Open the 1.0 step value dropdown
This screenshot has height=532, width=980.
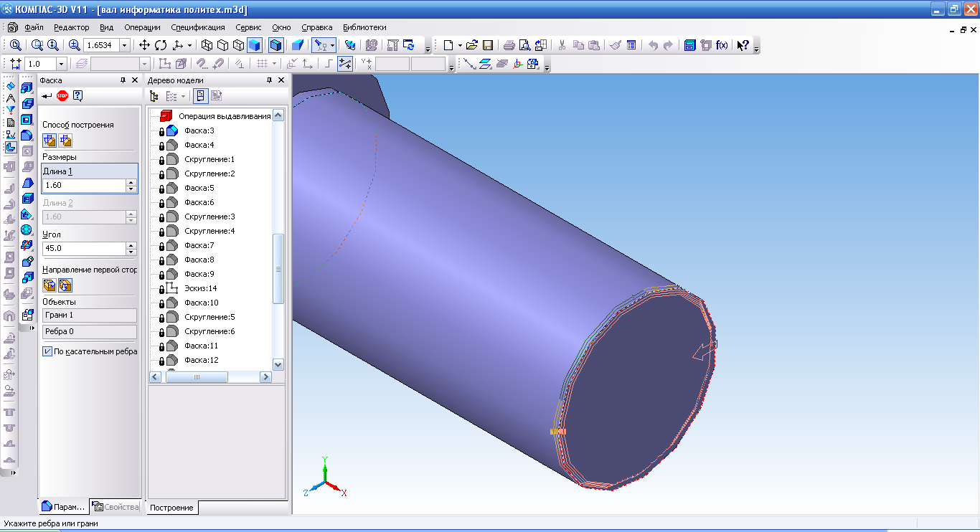pos(61,64)
